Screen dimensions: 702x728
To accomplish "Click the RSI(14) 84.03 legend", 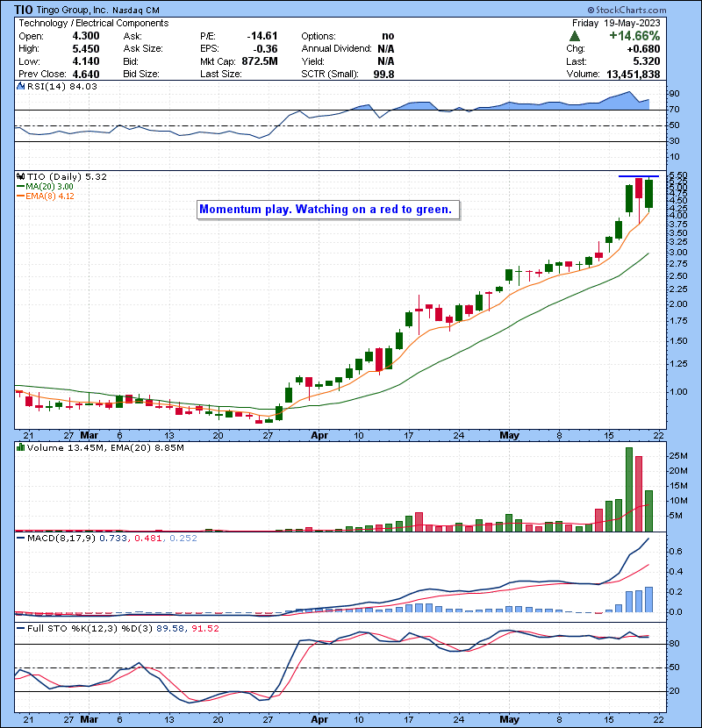I will coord(61,86).
